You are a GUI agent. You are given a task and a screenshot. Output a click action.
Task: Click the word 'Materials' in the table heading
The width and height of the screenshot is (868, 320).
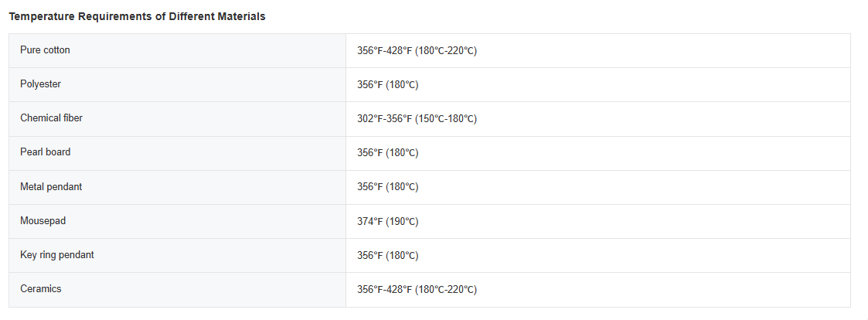click(240, 16)
